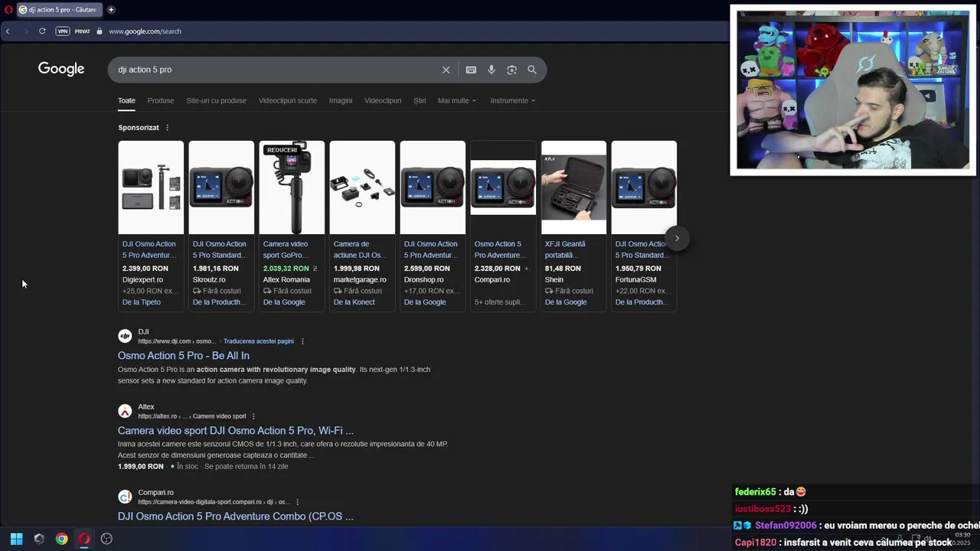Screen dimensions: 980x551
Task: Click the FortunaGSM seller name
Action: tap(636, 280)
